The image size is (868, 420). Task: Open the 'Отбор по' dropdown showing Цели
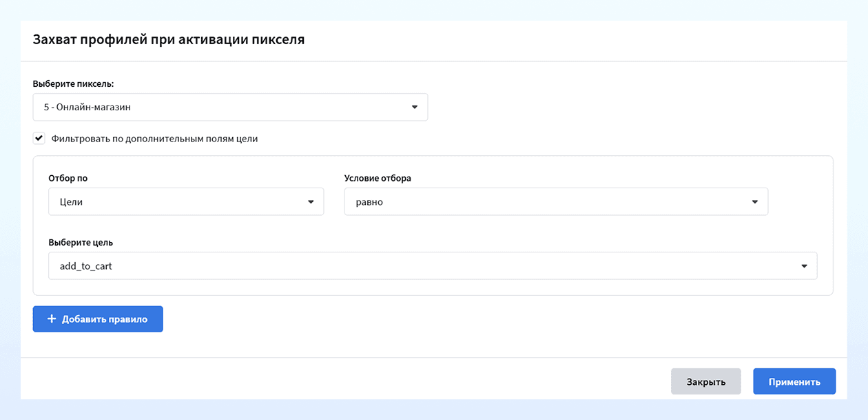coord(186,202)
